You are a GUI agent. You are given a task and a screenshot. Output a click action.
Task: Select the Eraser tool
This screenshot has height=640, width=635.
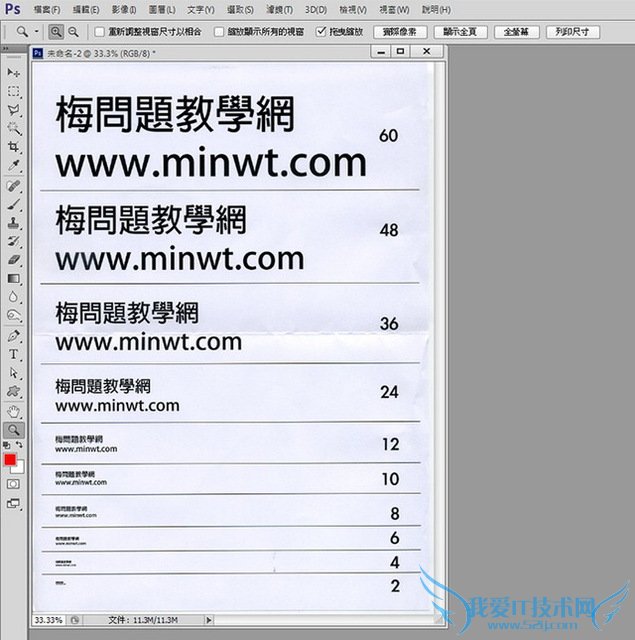[13, 260]
